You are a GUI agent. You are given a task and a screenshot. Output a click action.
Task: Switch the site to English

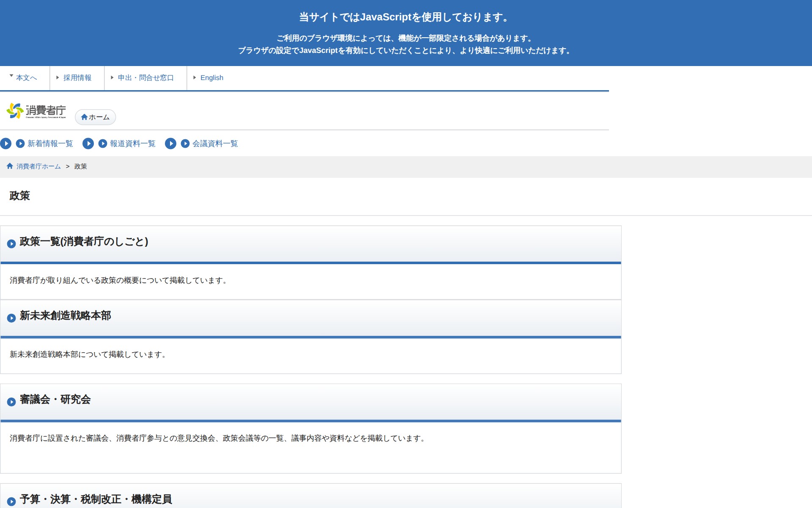[x=212, y=77]
